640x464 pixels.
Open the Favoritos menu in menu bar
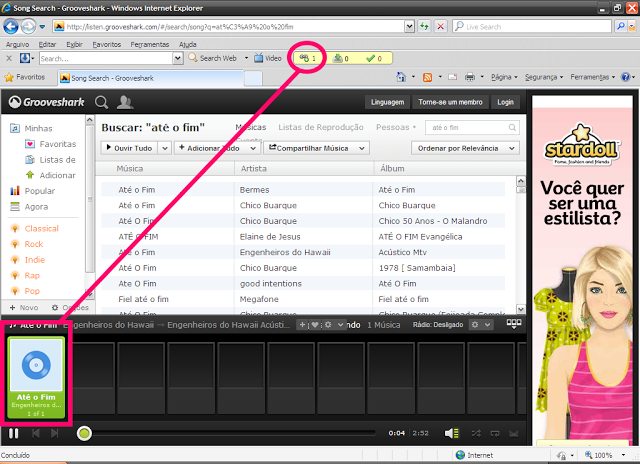pos(107,44)
